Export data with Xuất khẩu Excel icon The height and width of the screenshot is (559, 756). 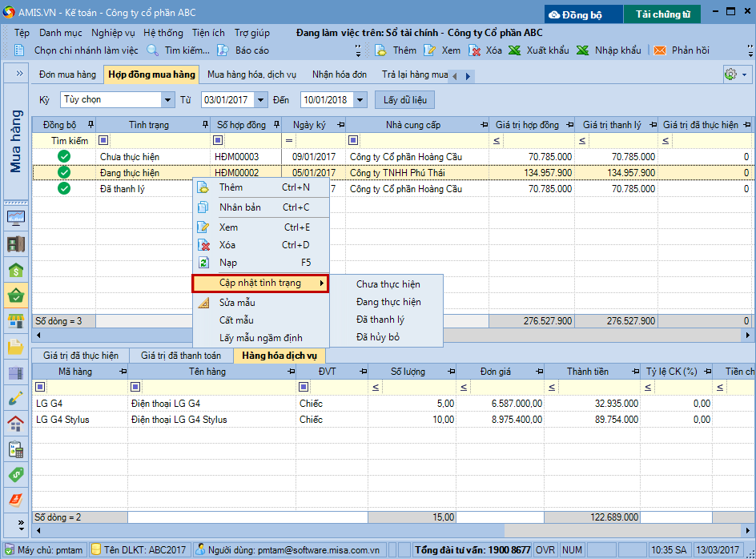516,50
